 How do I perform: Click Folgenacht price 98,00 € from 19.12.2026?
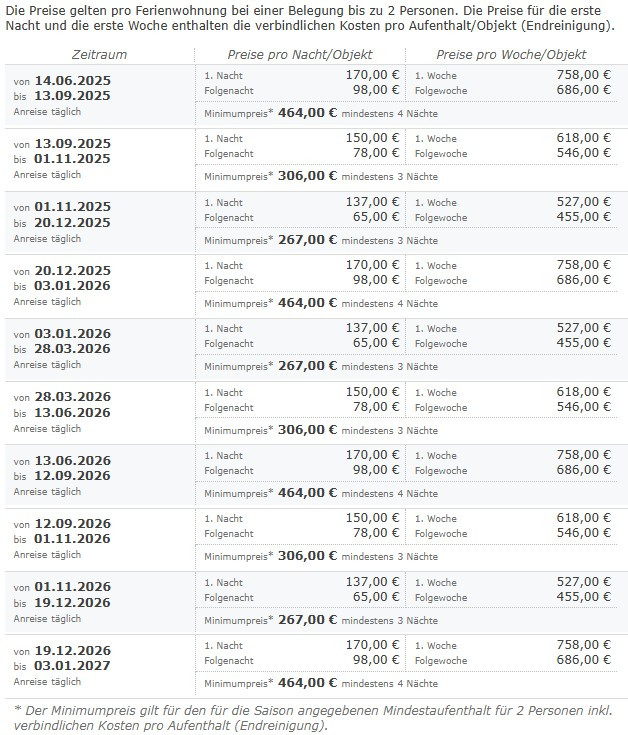376,659
